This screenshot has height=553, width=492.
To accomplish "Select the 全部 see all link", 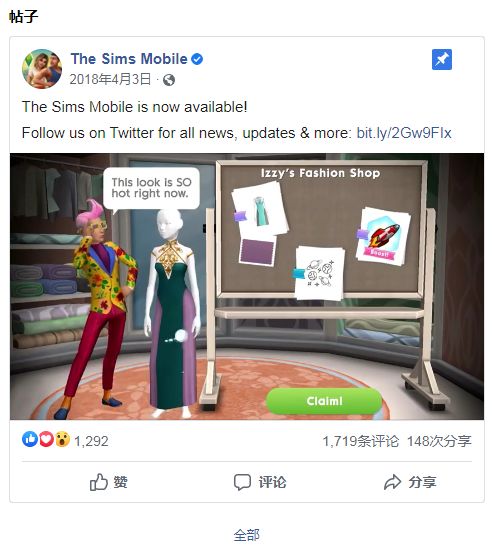I will coord(247,535).
